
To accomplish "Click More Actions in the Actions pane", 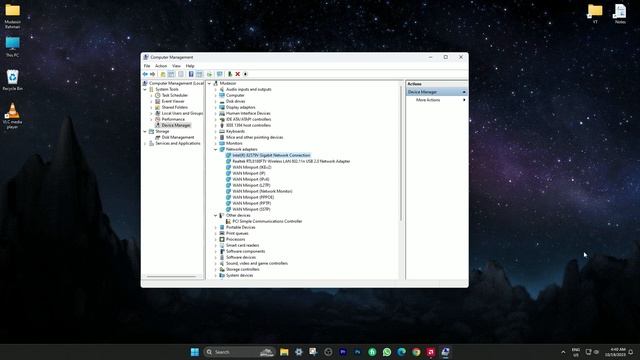I will [428, 100].
